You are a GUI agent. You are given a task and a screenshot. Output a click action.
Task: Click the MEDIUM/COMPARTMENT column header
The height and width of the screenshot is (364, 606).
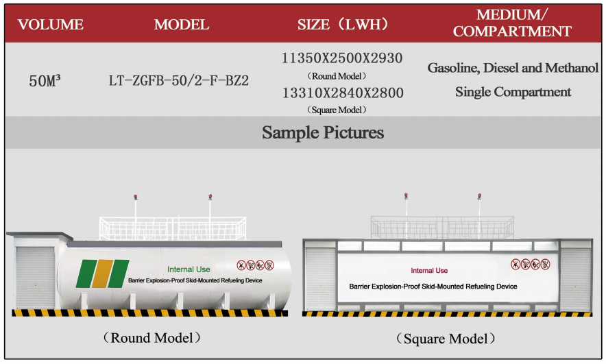coord(512,23)
